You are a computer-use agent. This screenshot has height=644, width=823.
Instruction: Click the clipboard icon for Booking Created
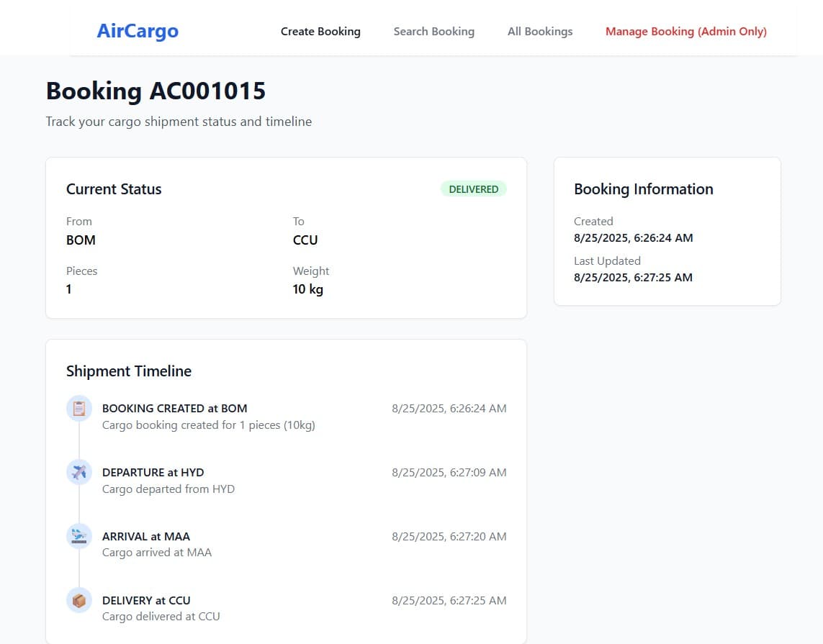[79, 409]
